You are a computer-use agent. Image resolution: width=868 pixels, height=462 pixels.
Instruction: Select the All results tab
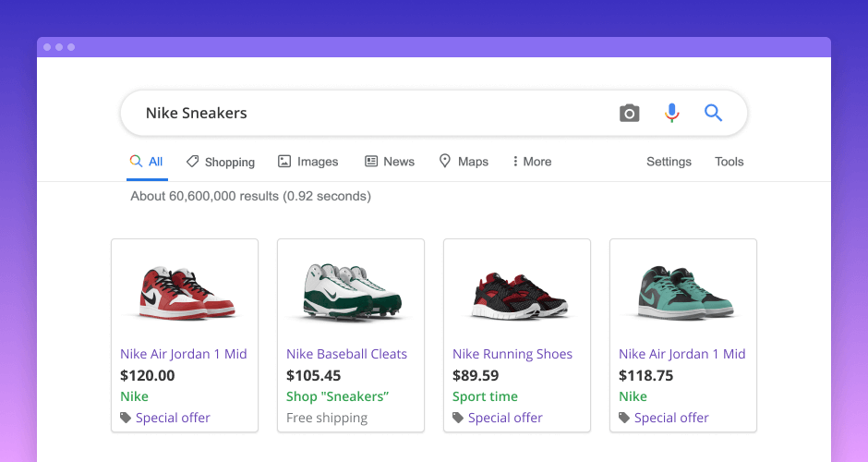click(147, 162)
